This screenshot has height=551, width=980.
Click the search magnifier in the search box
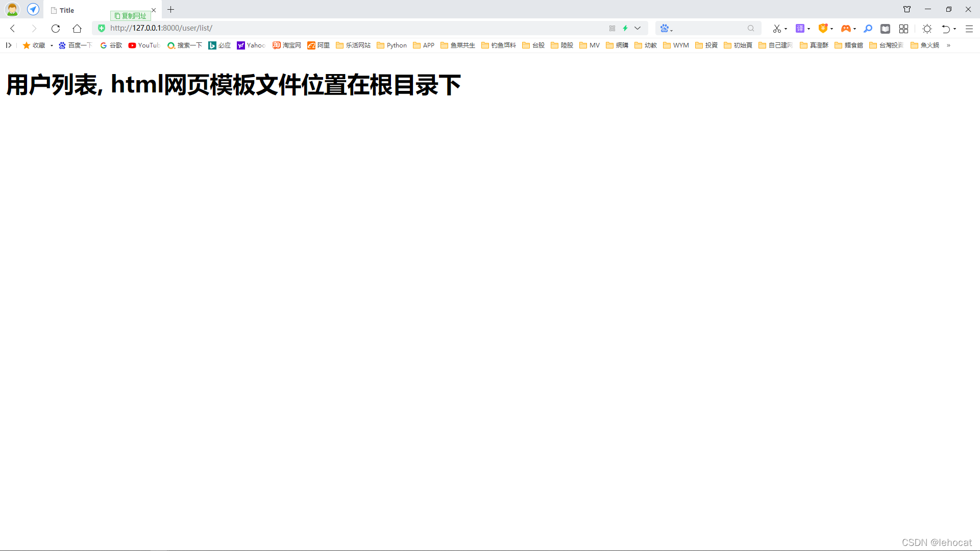[750, 28]
